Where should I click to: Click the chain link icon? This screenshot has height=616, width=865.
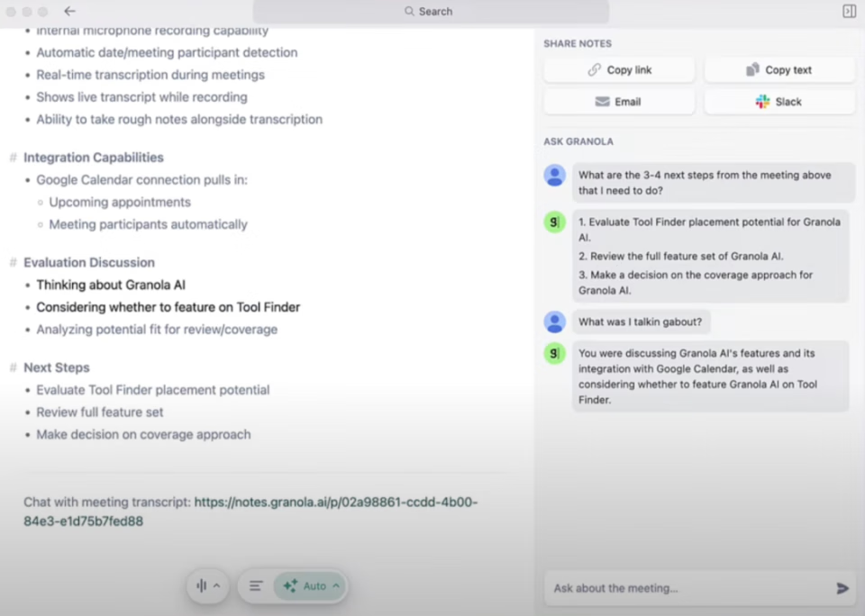[x=594, y=70]
